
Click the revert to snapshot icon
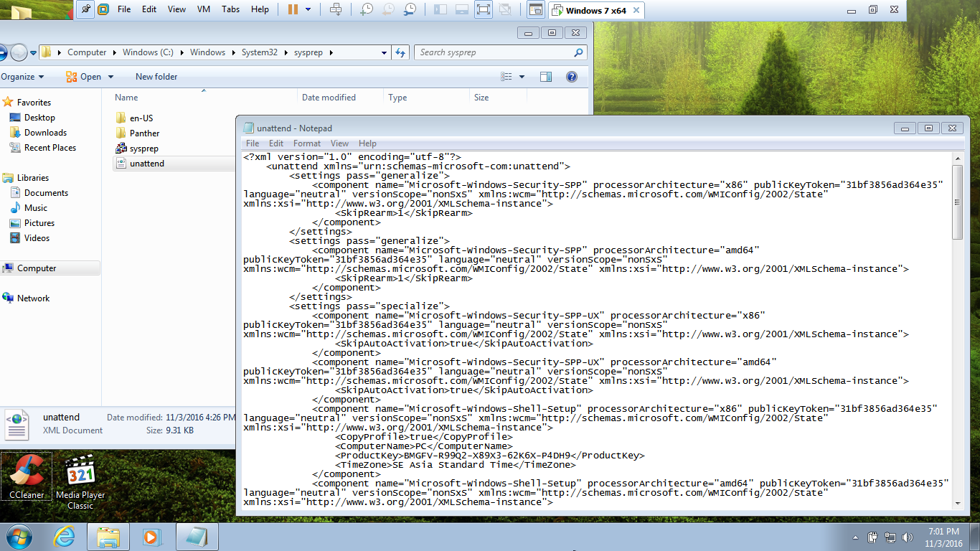[388, 9]
